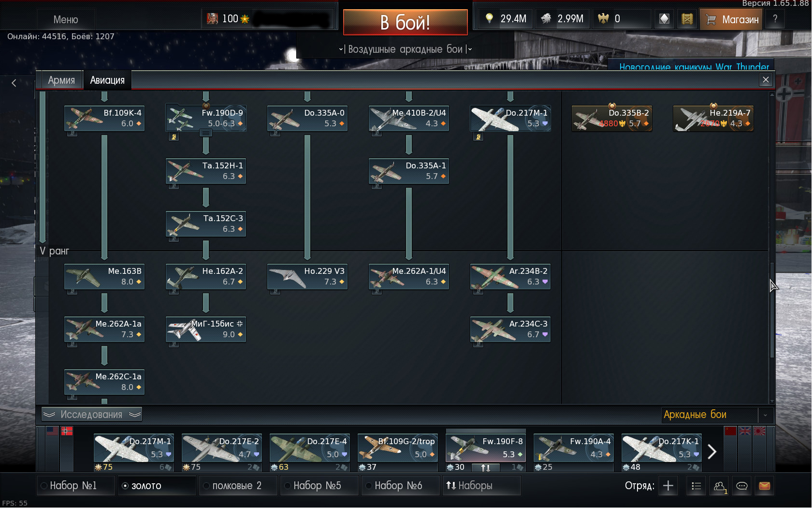Open help question mark icon

pyautogui.click(x=775, y=19)
